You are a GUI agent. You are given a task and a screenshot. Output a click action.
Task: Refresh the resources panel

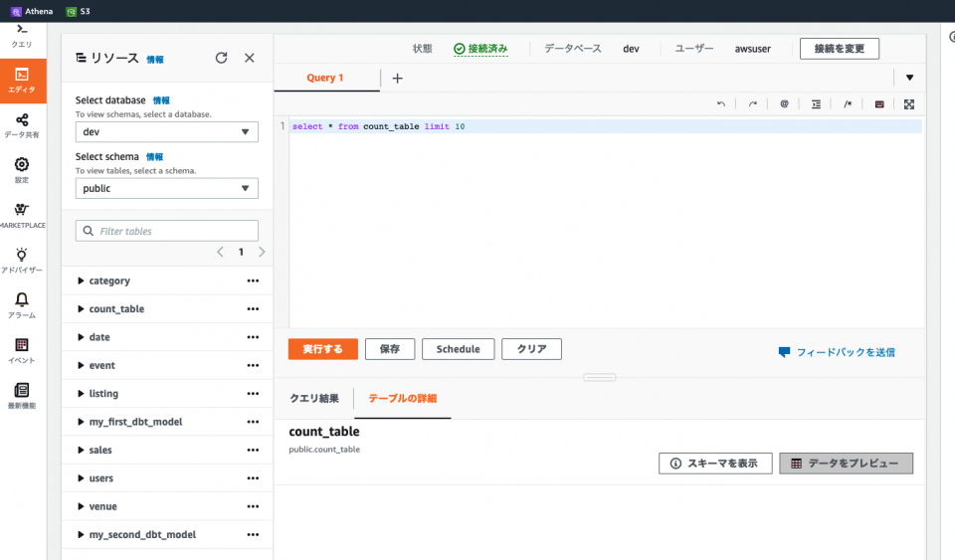point(221,58)
